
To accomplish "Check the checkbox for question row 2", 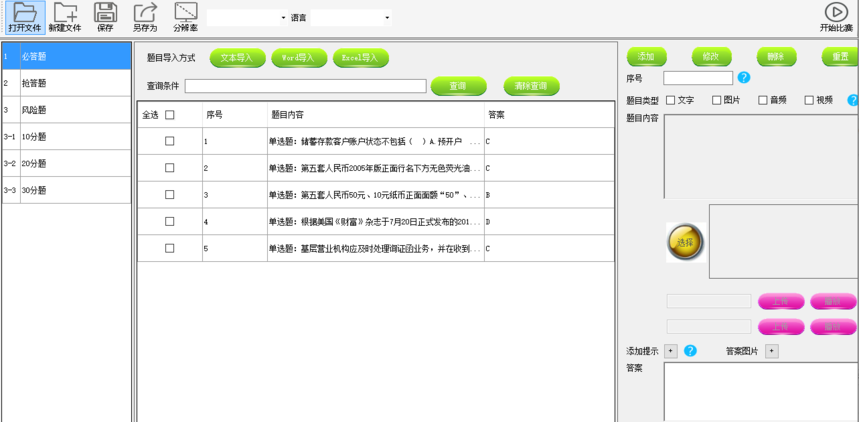I will pyautogui.click(x=170, y=168).
